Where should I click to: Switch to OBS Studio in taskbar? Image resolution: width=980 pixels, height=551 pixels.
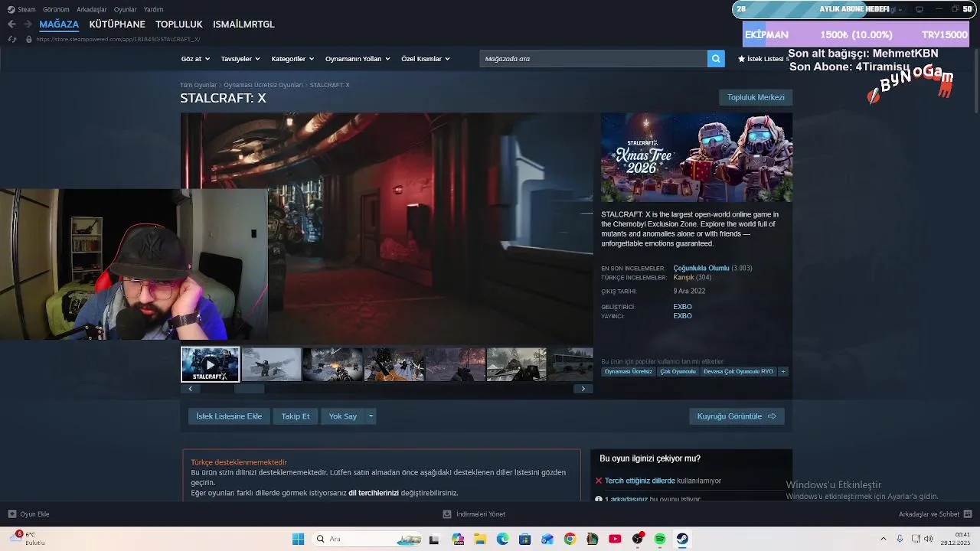coord(638,539)
